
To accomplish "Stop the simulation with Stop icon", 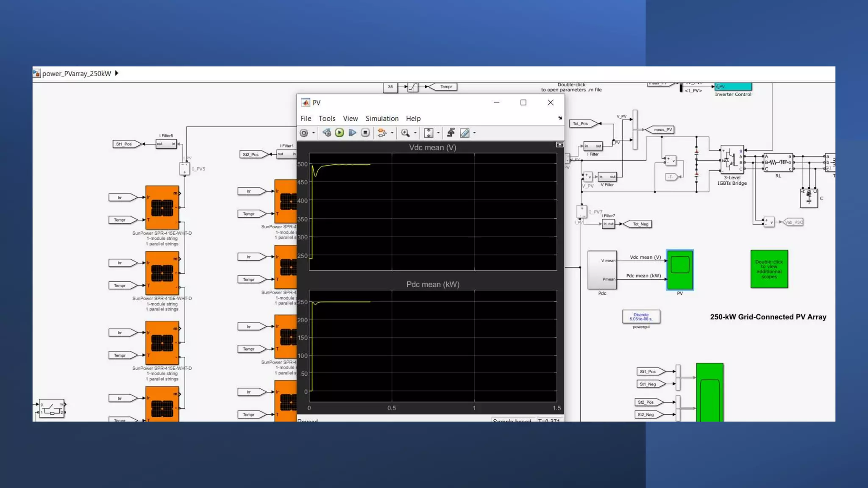I will point(365,133).
